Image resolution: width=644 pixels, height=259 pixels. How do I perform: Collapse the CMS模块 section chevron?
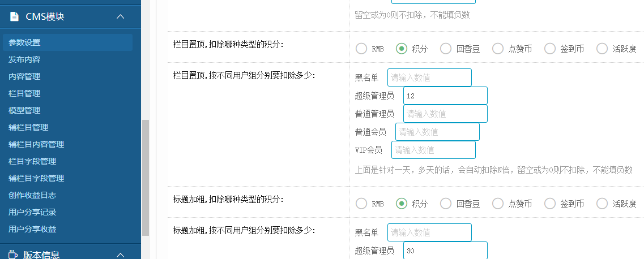tap(120, 16)
